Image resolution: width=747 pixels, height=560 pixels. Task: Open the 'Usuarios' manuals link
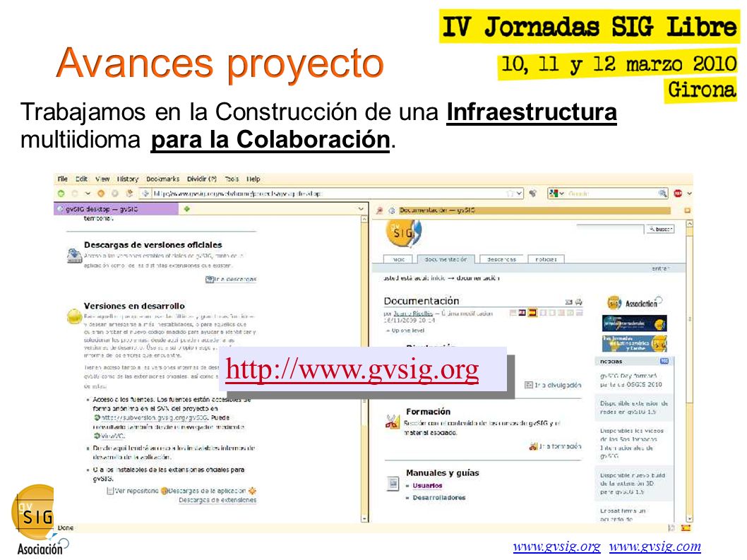(427, 486)
